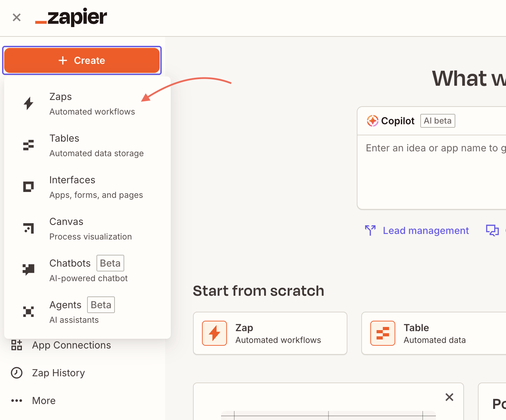
Task: Click the Chatbots speech icon
Action: [28, 269]
